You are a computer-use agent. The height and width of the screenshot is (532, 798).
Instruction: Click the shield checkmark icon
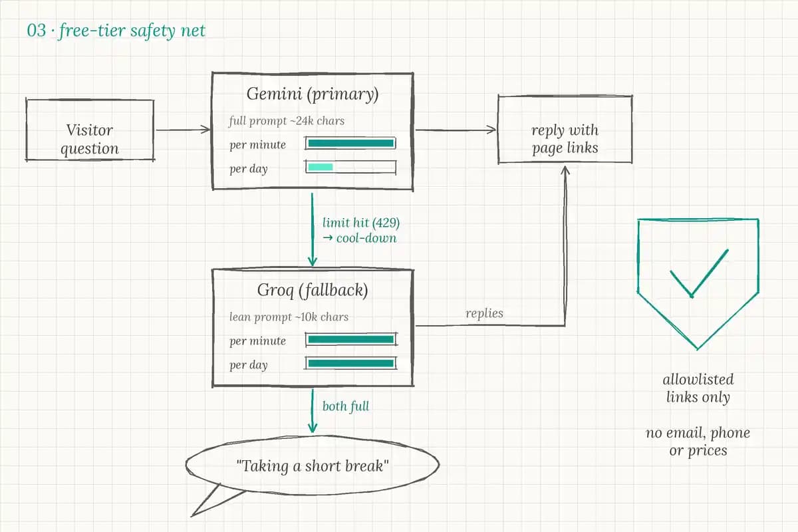(x=698, y=284)
